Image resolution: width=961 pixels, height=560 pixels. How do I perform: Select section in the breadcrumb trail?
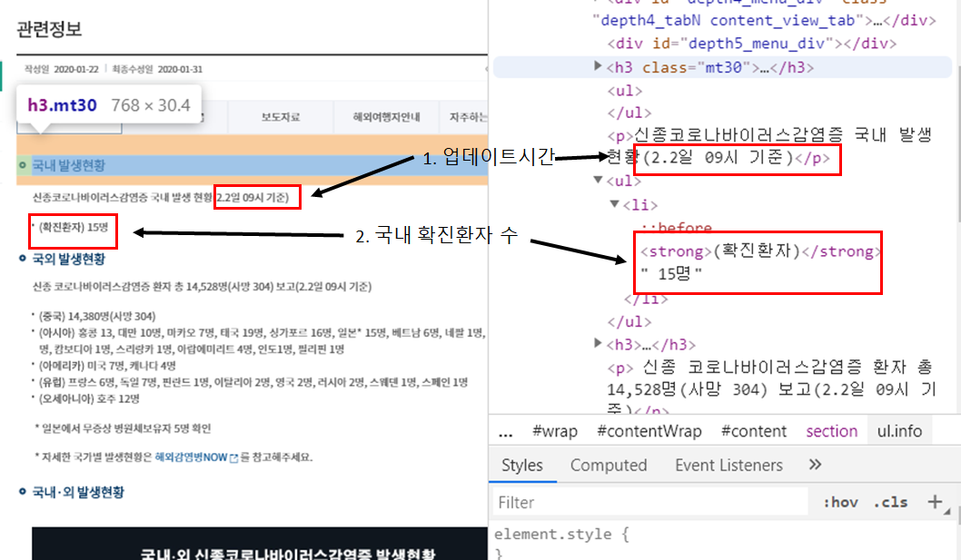click(832, 431)
